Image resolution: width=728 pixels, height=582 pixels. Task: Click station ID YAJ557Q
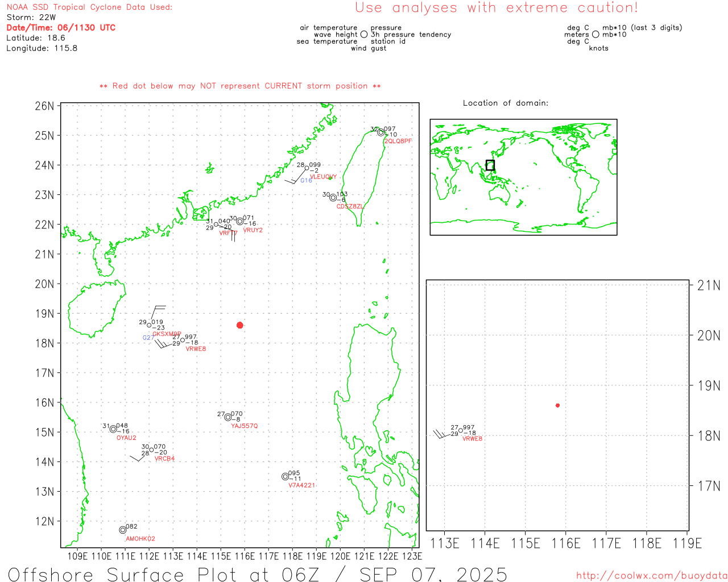click(245, 426)
